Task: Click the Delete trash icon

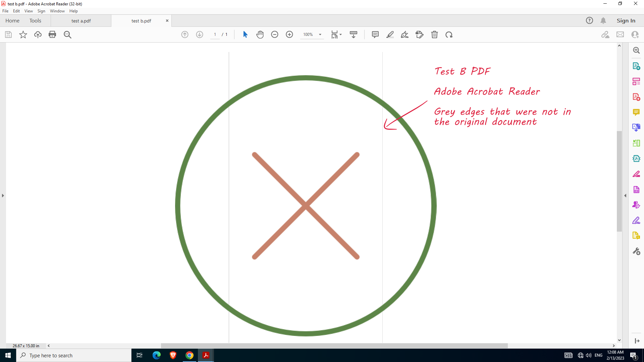Action: coord(434,35)
